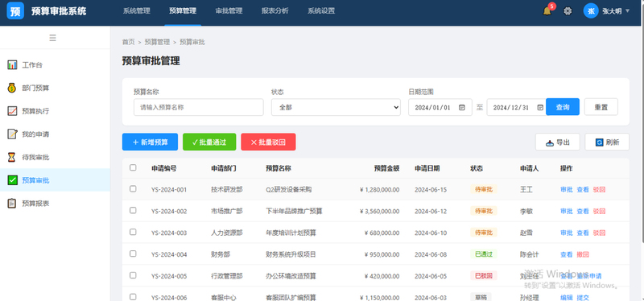
Task: Switch to the 系统设置 top menu
Action: point(321,11)
